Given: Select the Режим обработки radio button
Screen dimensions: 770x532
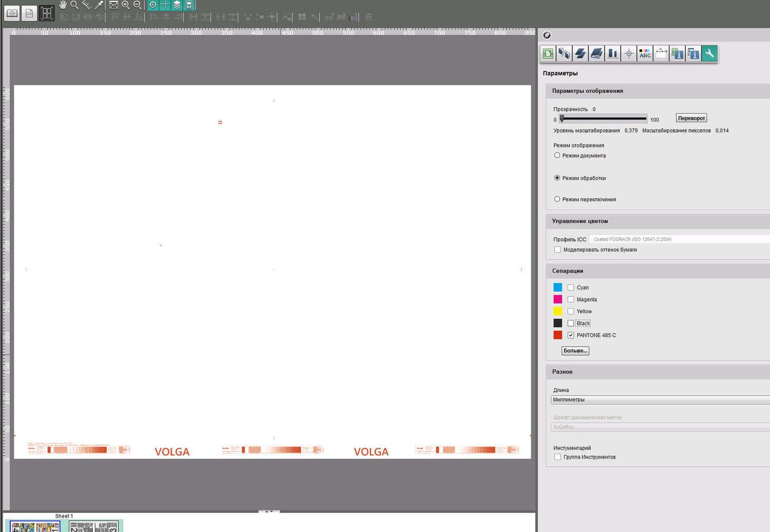Looking at the screenshot, I should coord(557,178).
